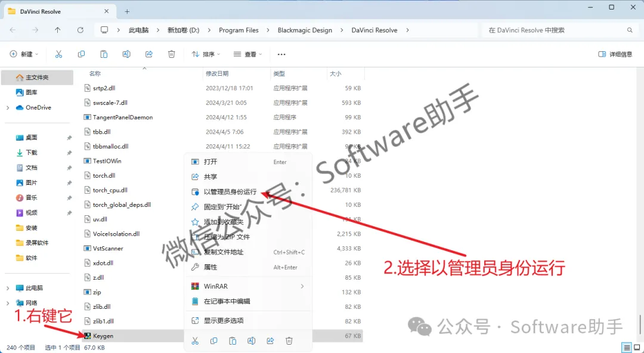Click 此电脑 in address bar

[x=138, y=30]
